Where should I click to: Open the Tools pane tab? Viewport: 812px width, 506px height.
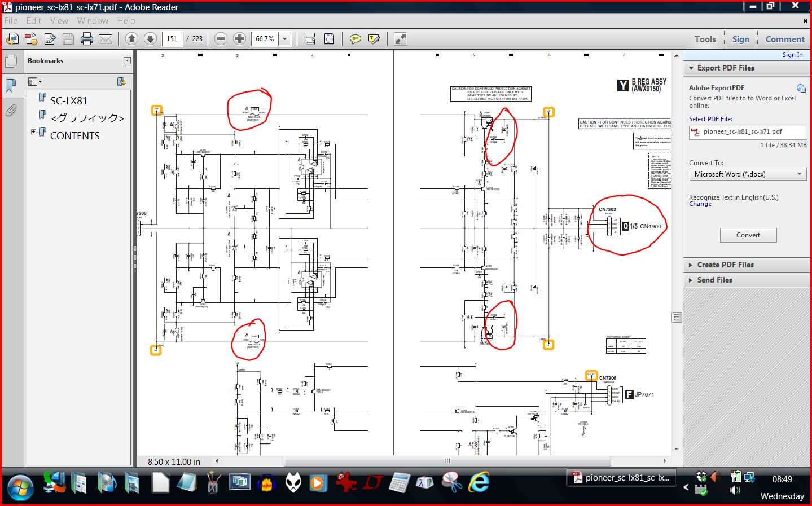(705, 39)
